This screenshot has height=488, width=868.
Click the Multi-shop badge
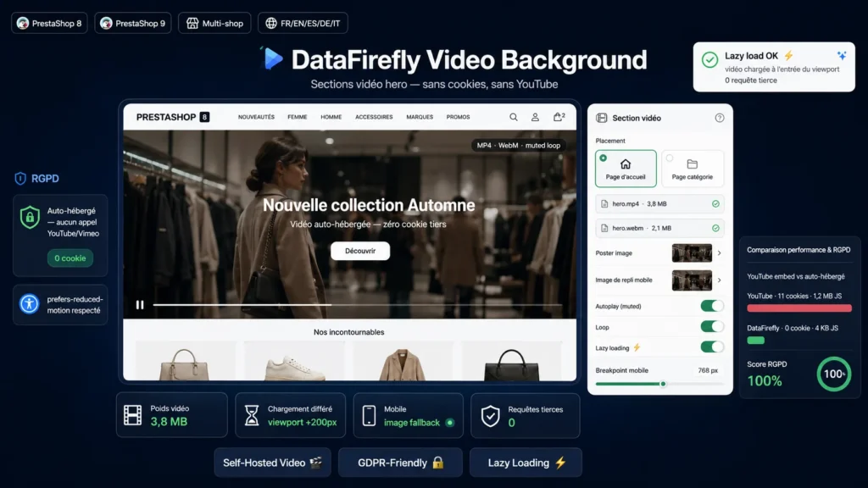(x=214, y=23)
